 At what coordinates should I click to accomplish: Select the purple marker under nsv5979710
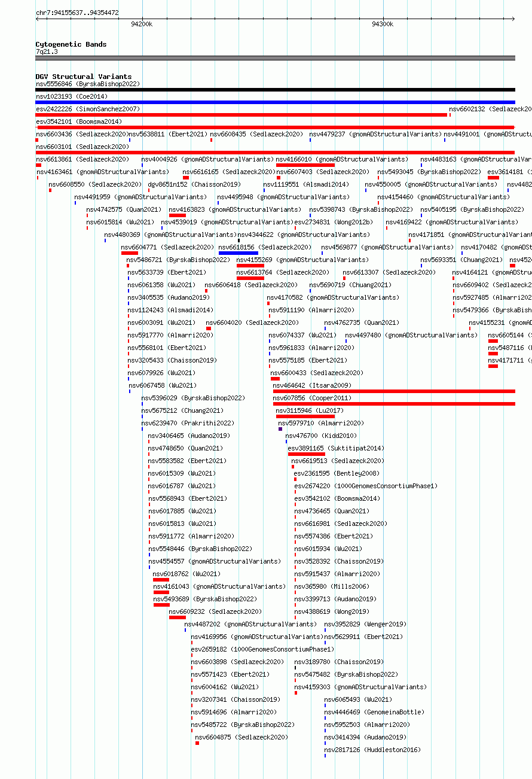(x=280, y=429)
